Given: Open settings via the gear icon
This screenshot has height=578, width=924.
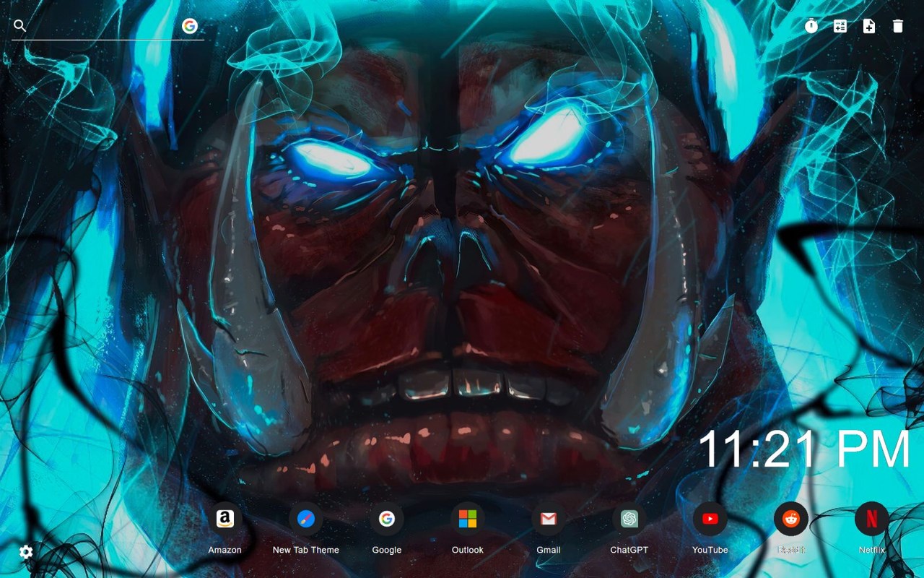Looking at the screenshot, I should click(x=26, y=553).
